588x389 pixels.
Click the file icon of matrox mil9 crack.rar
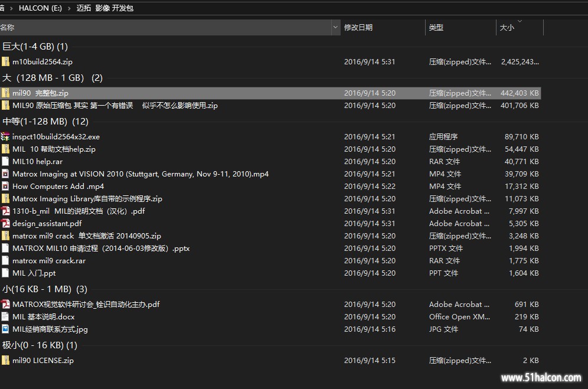[x=5, y=260]
